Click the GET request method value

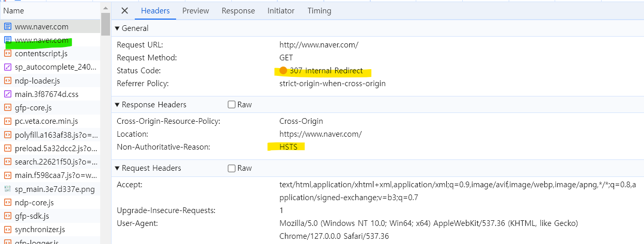point(286,58)
